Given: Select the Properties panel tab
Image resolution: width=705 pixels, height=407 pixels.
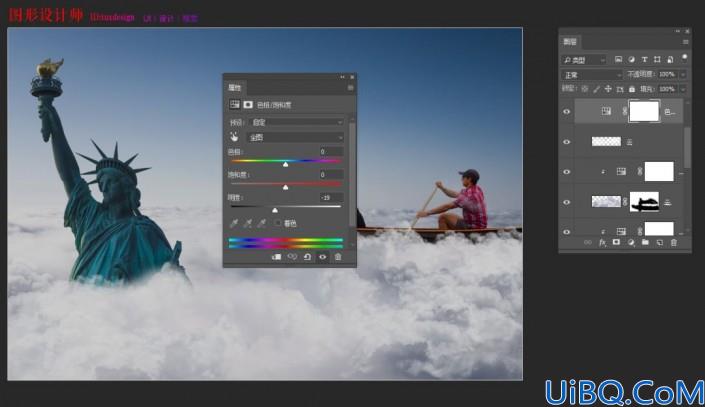Looking at the screenshot, I should [x=235, y=88].
